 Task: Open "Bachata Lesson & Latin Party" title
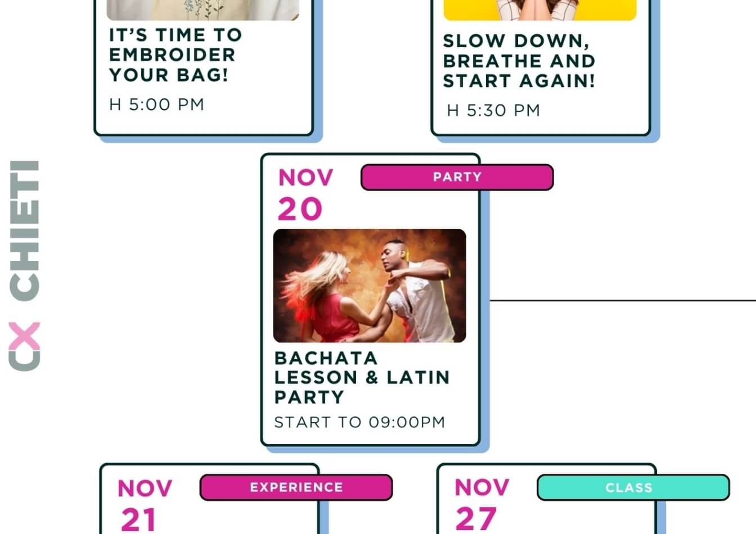362,377
